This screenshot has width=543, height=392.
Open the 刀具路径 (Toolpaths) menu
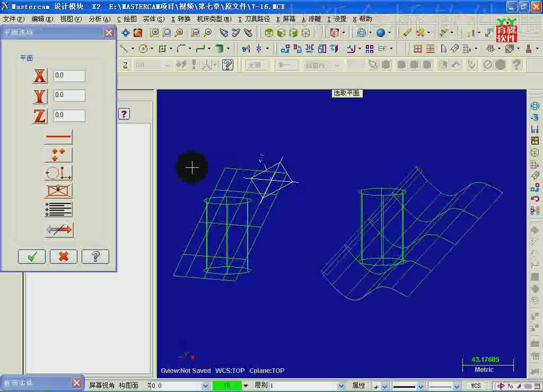click(254, 19)
